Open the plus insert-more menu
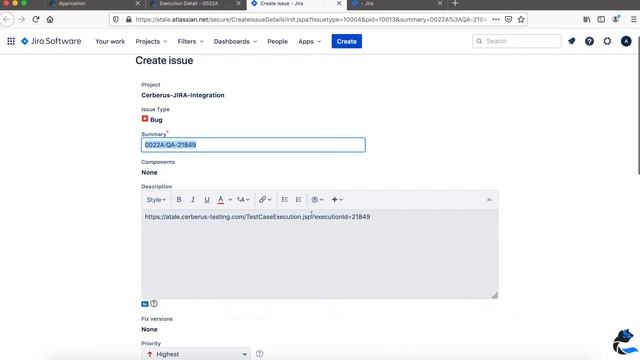 [x=337, y=200]
